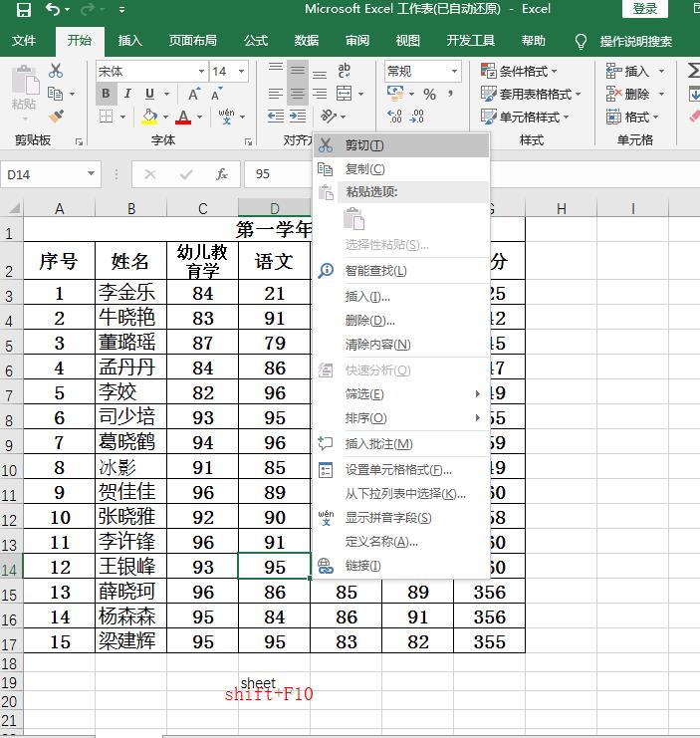Screen dimensions: 700x738
Task: Click the Cut scissors icon in ribbon
Action: point(56,71)
